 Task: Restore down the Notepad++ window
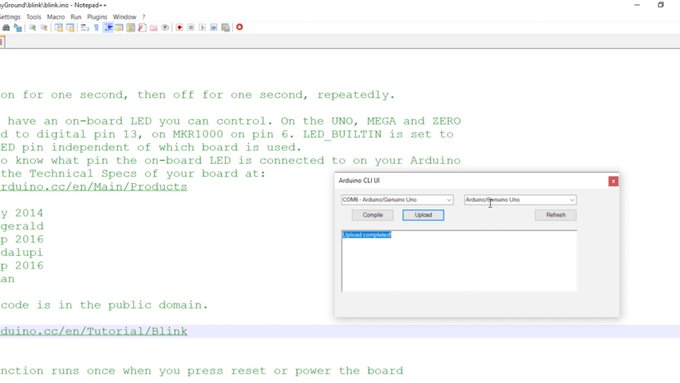coord(660,5)
